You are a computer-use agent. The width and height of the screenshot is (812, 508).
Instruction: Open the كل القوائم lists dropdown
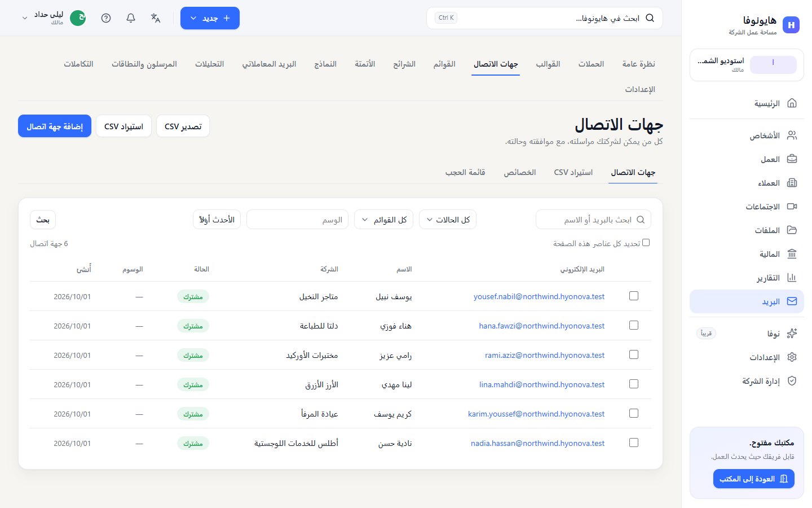coord(384,220)
